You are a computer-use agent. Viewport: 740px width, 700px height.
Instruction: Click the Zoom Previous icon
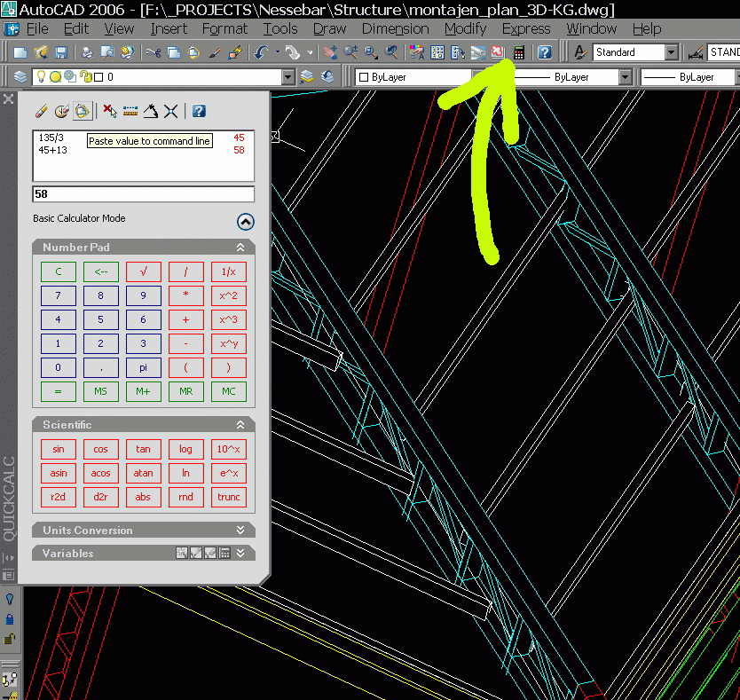391,52
